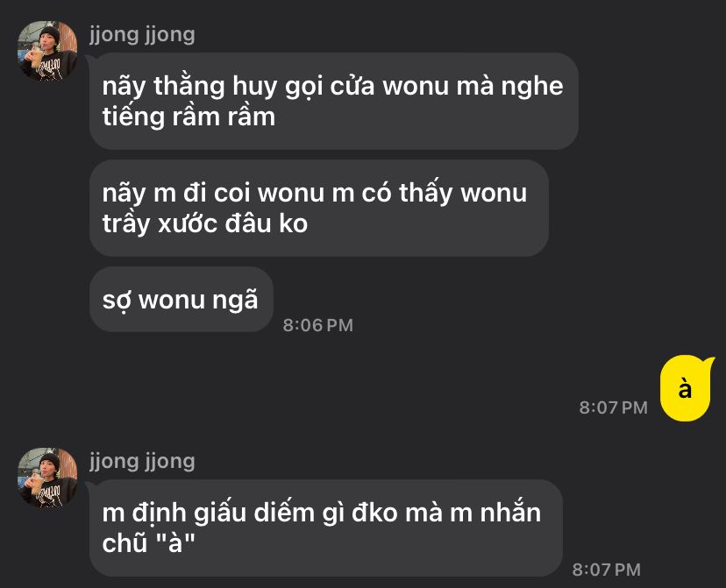
Task: Open jjong jjong's lower profile picture
Action: (47, 478)
